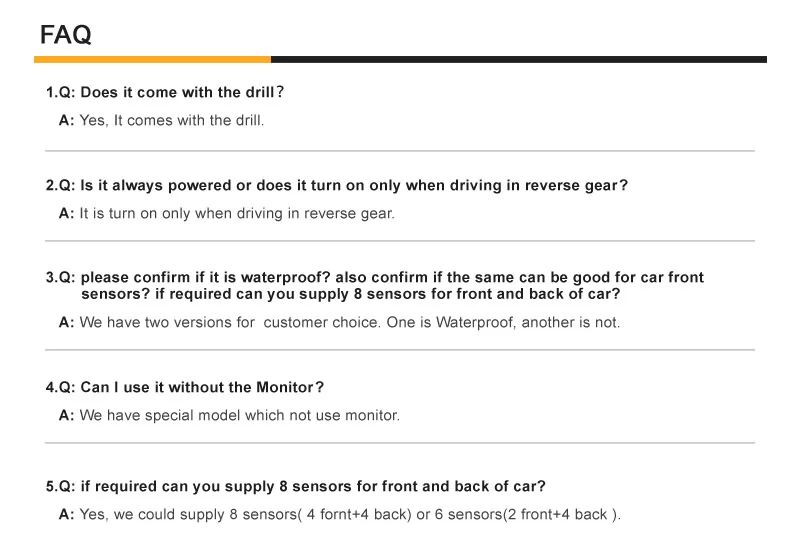
Task: Click the answer mentioning 8 sensors or 6 sensors
Action: 350,515
